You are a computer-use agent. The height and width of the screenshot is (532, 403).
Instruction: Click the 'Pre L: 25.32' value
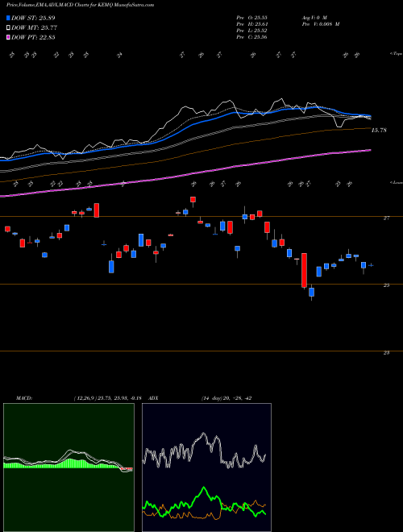coord(251,31)
